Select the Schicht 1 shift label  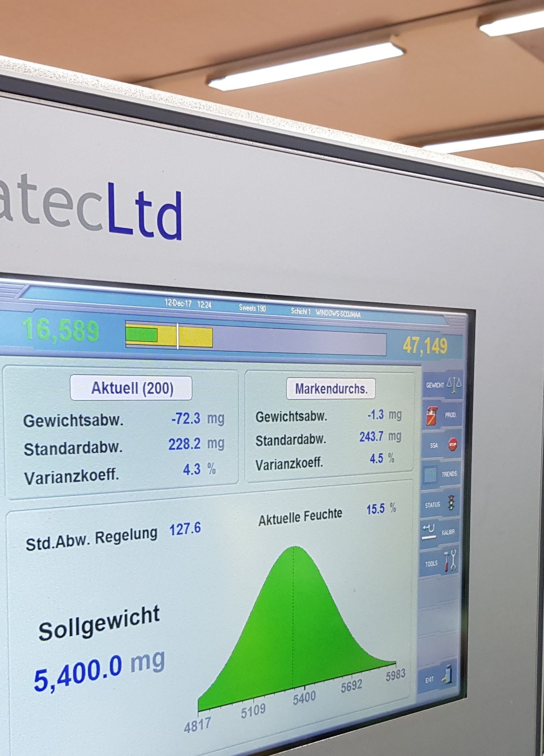coord(301,311)
